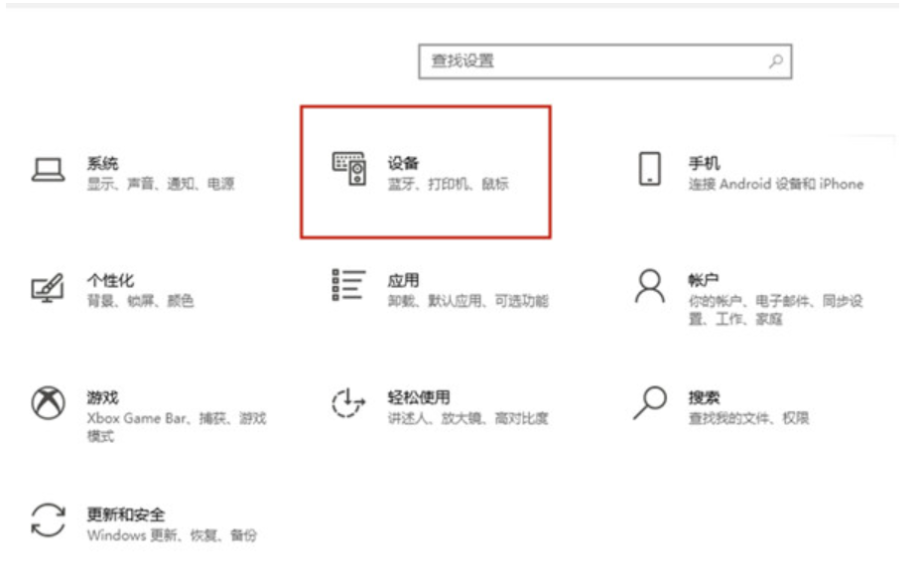Open the 设备 title in red box
This screenshot has height=585, width=924.
point(403,163)
